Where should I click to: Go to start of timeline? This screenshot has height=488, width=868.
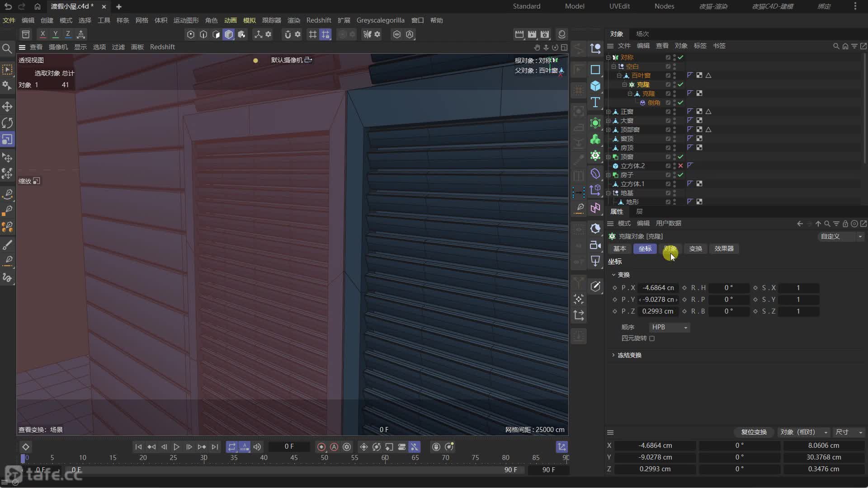point(138,447)
